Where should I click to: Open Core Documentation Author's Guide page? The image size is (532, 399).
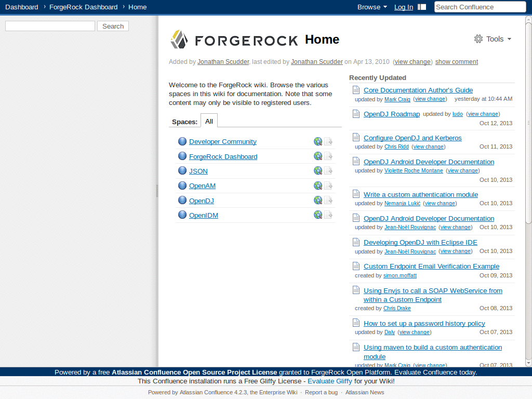coord(418,90)
